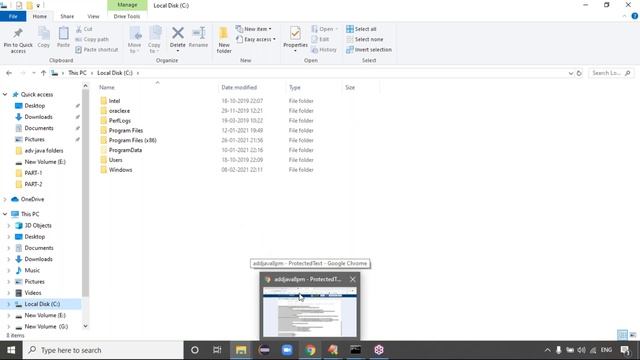Sort by Date modified column header
640x360 pixels.
point(239,87)
